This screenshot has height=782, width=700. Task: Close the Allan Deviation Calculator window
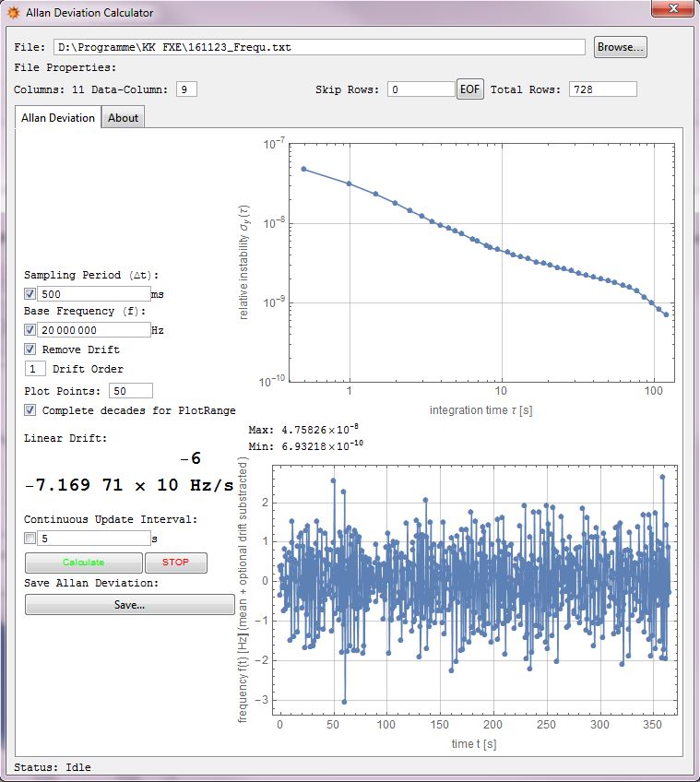coord(672,8)
